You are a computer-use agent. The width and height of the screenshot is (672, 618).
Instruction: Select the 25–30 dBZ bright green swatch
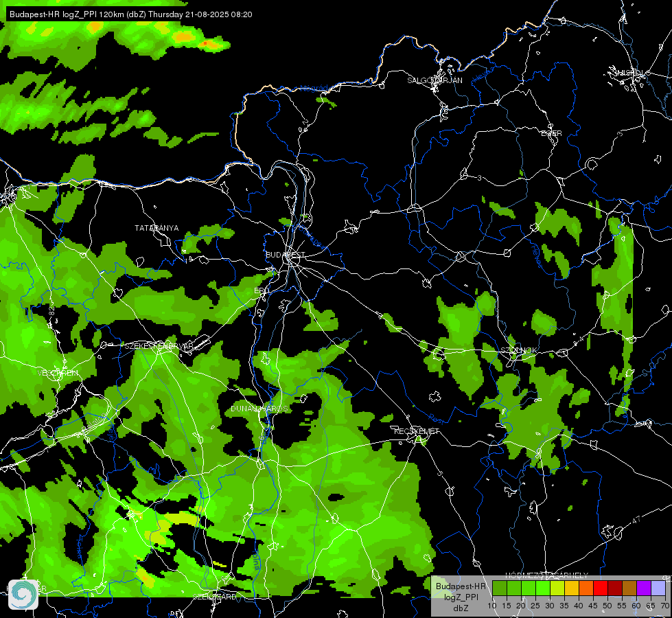tap(543, 588)
